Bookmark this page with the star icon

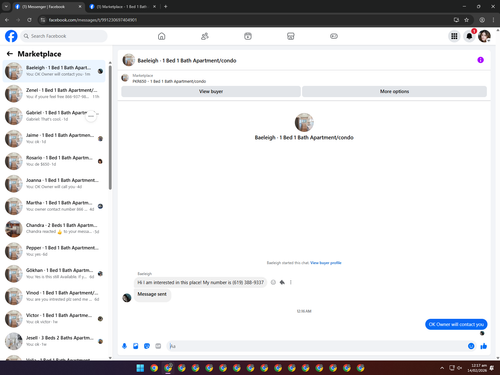[466, 20]
